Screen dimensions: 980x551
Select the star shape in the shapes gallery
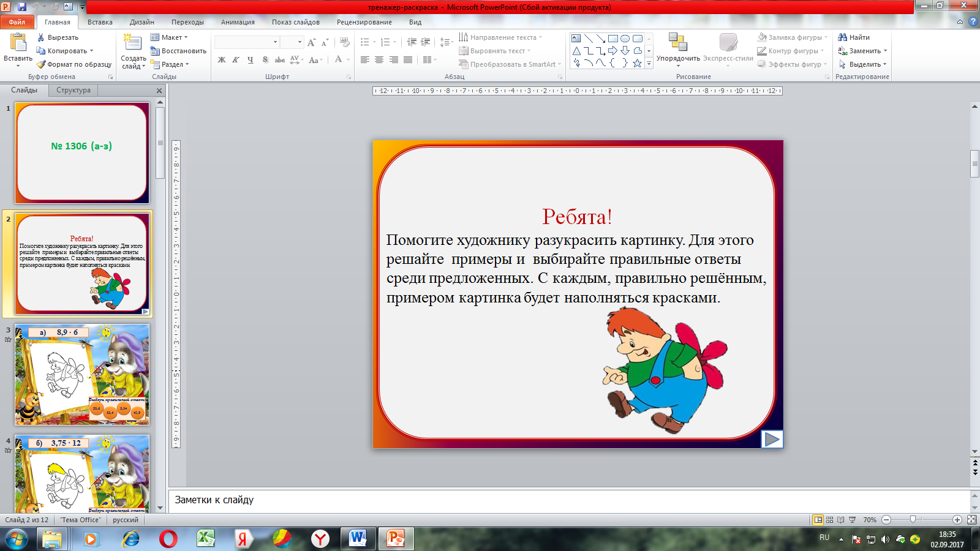638,63
